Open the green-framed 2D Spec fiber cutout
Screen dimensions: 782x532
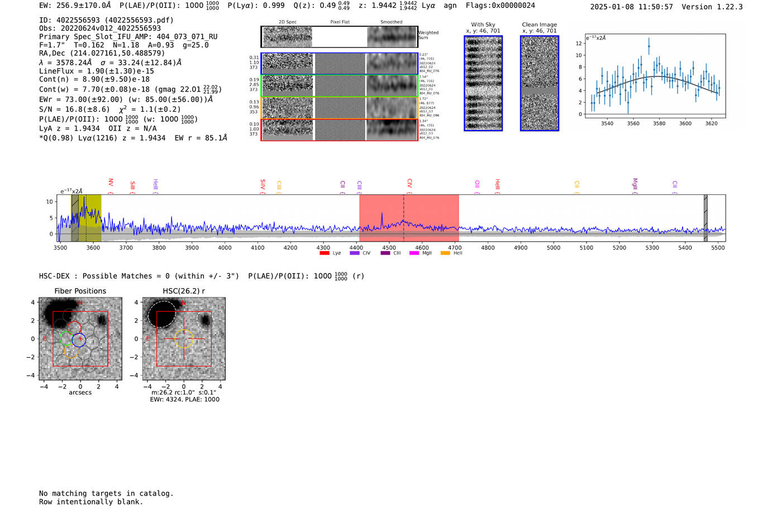287,85
